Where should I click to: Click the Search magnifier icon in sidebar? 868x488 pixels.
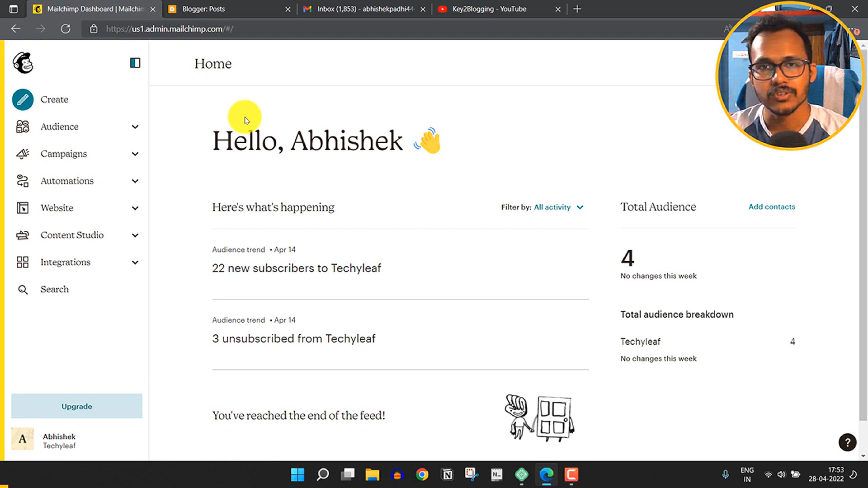[x=23, y=290]
